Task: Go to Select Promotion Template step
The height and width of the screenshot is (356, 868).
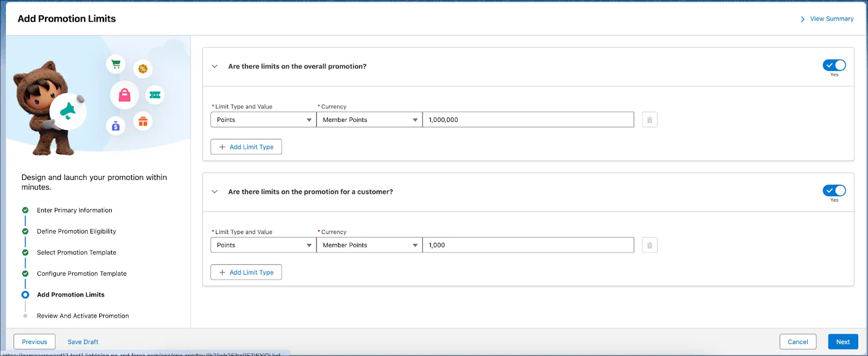Action: pos(76,253)
